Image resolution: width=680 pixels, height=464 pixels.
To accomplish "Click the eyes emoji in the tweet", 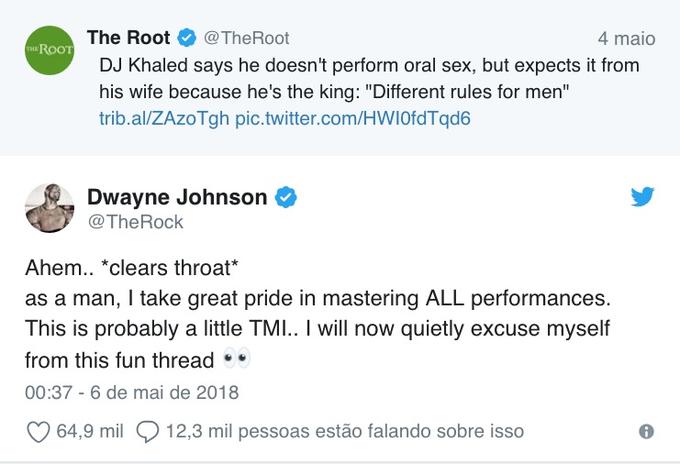I will click(237, 358).
